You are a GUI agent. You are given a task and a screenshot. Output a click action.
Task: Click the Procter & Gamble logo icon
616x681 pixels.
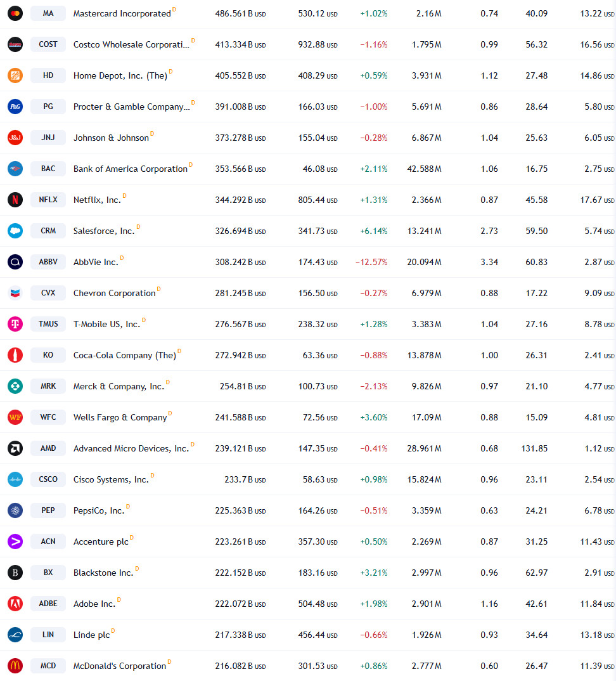tap(15, 107)
